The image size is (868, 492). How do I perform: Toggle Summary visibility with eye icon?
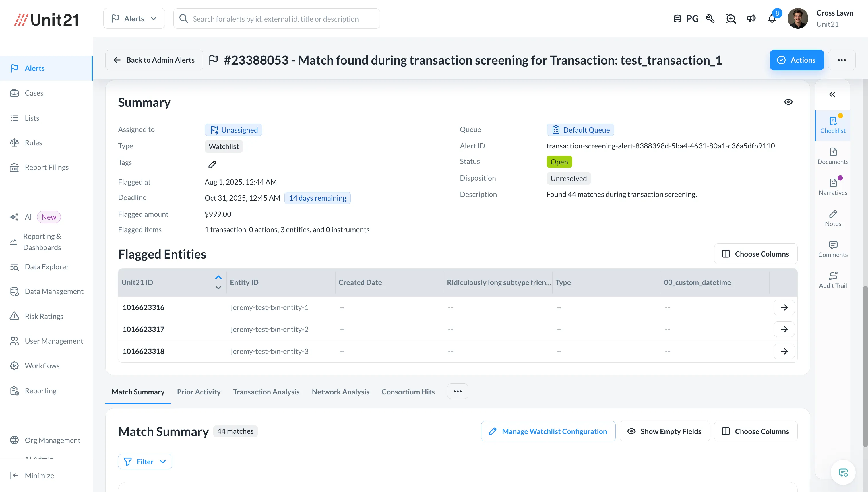[788, 102]
